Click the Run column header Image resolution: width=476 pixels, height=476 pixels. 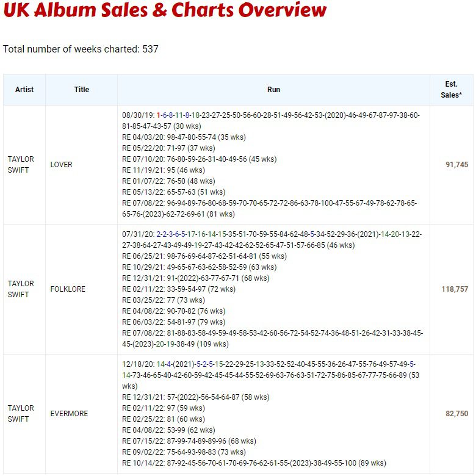point(273,90)
